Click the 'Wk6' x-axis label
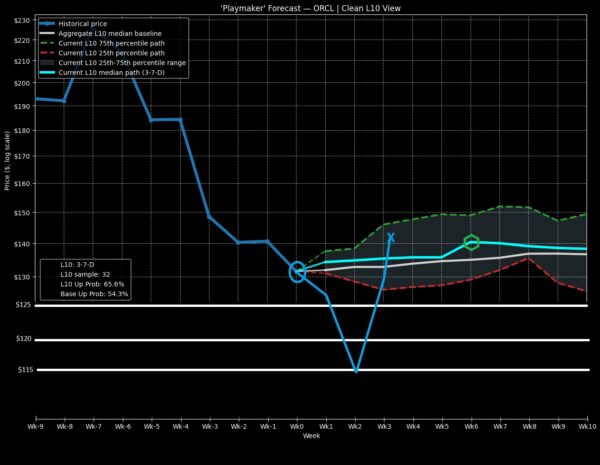The image size is (600, 465). click(x=471, y=426)
